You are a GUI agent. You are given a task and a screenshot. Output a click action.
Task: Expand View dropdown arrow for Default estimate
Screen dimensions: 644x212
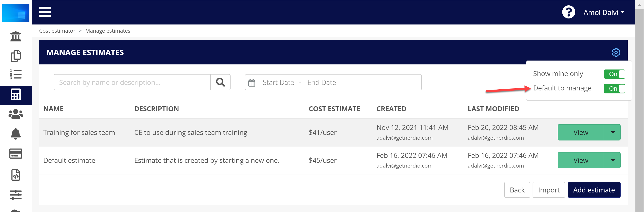point(612,160)
